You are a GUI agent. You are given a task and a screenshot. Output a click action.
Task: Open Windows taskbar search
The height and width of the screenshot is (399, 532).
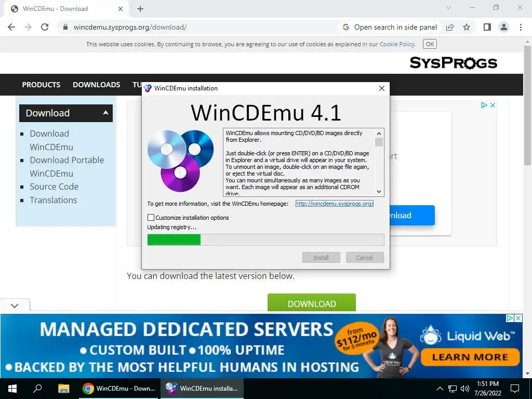click(37, 389)
